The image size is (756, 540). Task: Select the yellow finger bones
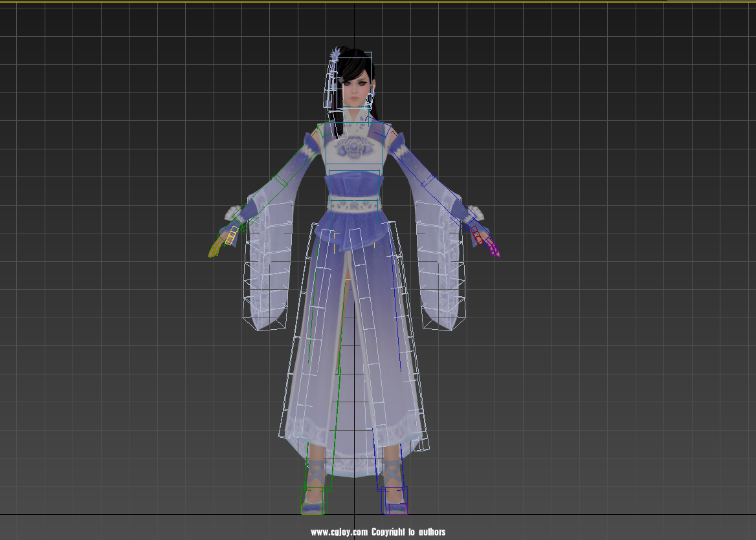point(231,236)
